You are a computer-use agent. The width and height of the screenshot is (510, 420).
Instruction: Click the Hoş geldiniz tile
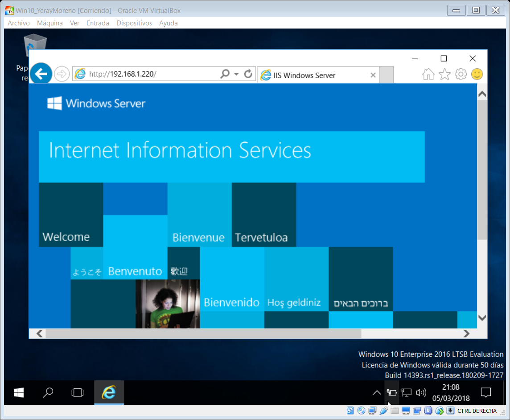click(296, 279)
